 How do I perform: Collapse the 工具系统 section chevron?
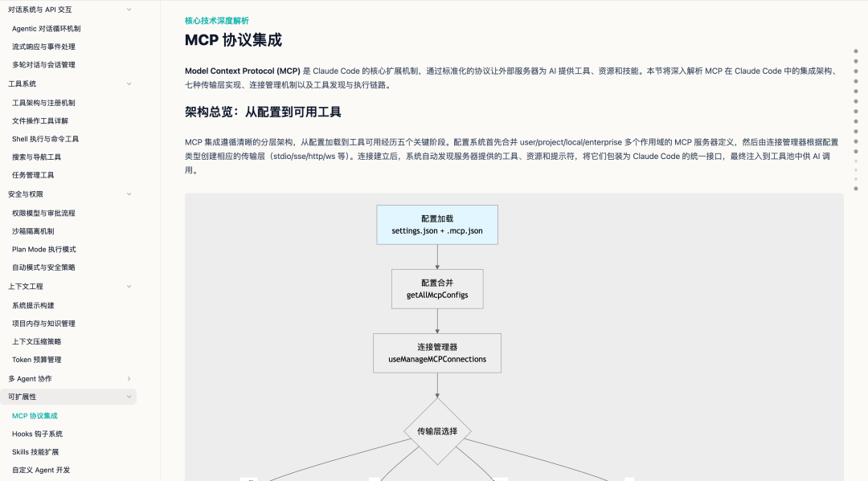[129, 84]
